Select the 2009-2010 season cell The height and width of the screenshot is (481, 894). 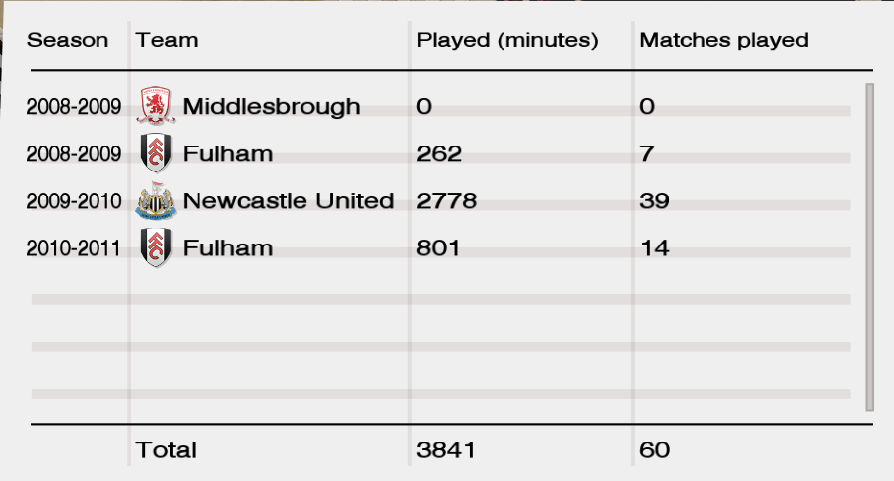coord(74,201)
